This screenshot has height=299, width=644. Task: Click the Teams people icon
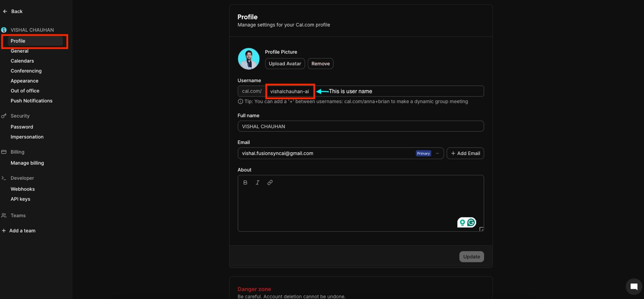click(x=4, y=216)
